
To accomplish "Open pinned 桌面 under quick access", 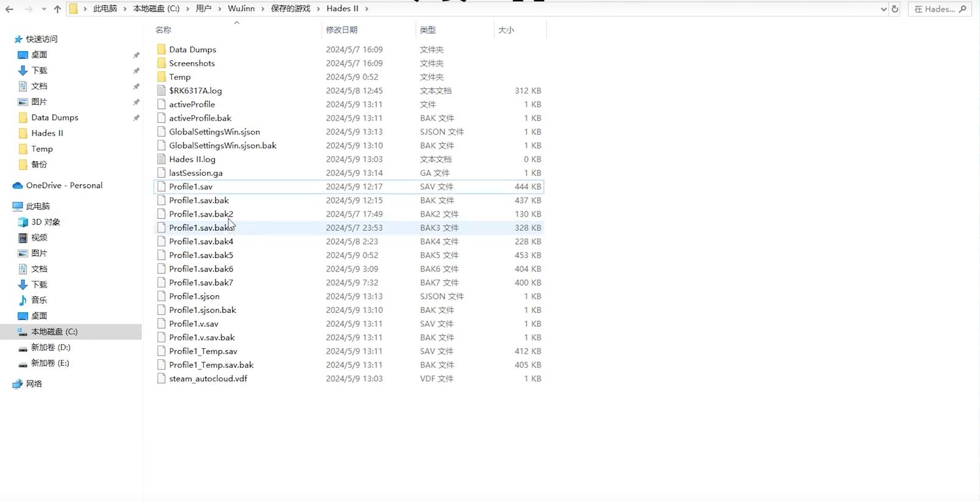I will 39,55.
